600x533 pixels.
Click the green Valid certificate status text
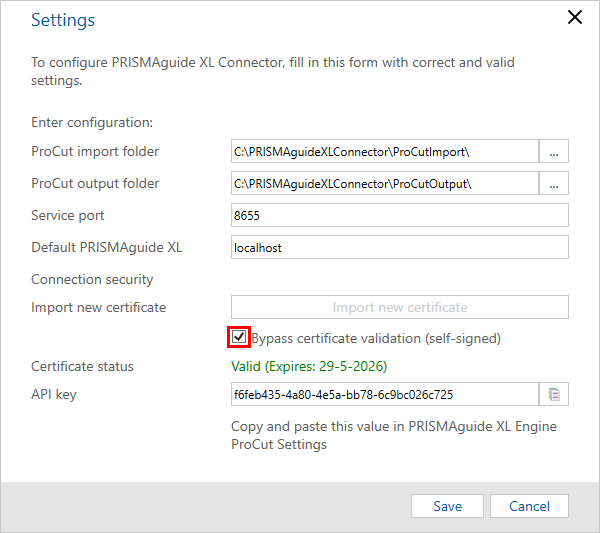point(309,367)
